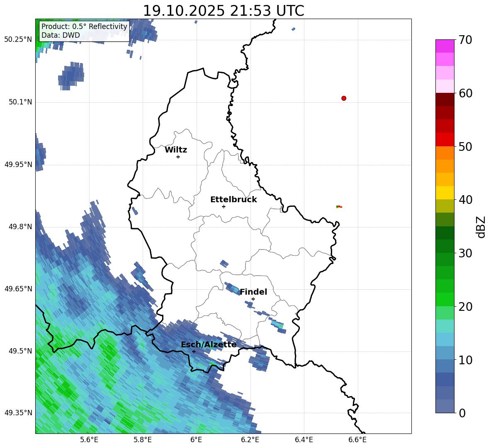Click the title '19.10.2025 21:53 UTC'
491x448 pixels.
(x=224, y=11)
